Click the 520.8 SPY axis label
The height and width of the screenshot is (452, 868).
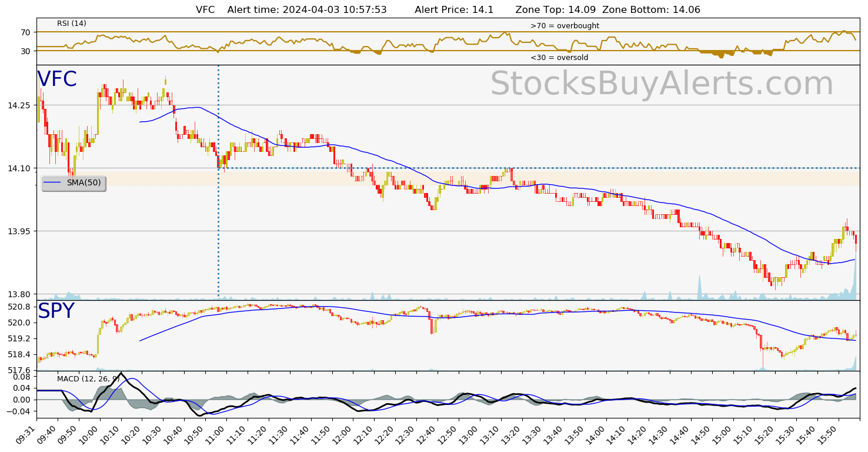(18, 307)
